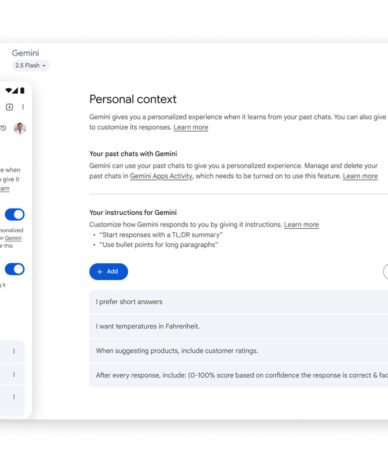
Task: Tap the profile avatar picture
Action: point(20,128)
